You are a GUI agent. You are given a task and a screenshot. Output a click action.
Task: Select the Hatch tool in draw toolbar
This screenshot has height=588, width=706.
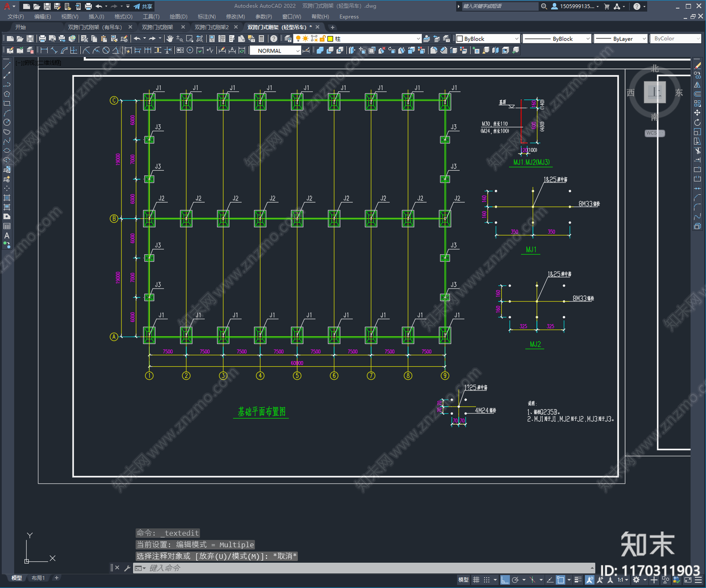point(7,198)
